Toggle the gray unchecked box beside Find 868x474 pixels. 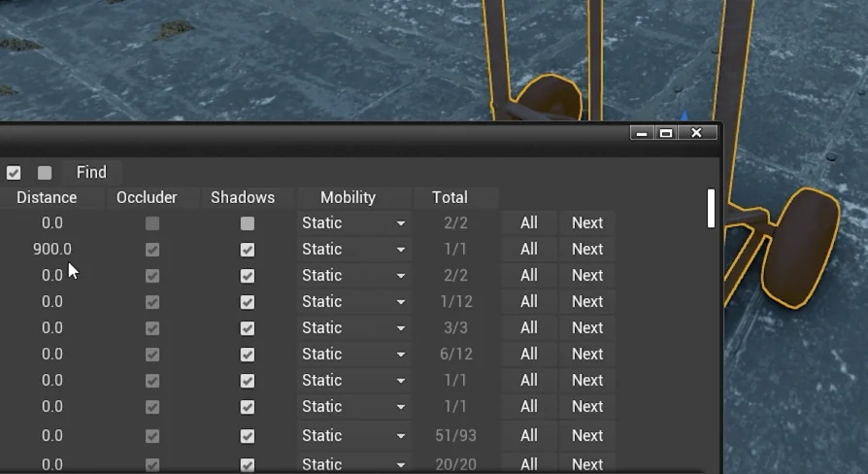point(45,173)
